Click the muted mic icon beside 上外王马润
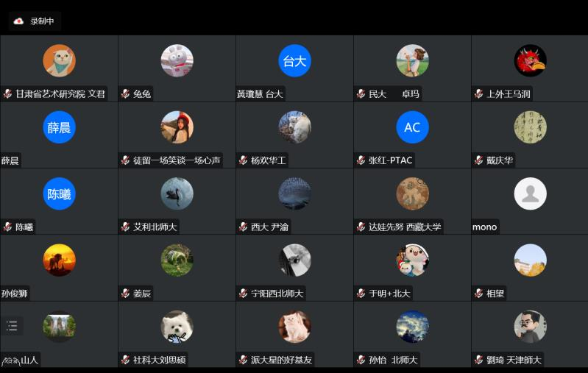Image resolution: width=588 pixels, height=373 pixels. pos(479,93)
